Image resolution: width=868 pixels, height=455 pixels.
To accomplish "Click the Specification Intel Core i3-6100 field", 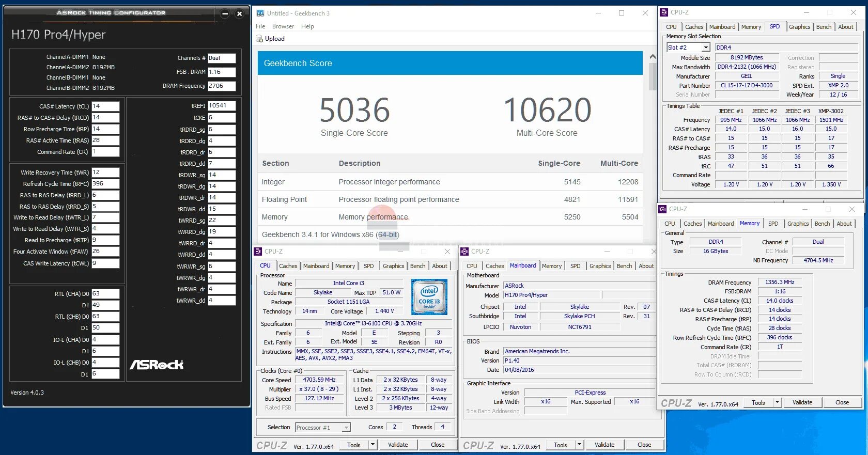I will pos(373,323).
